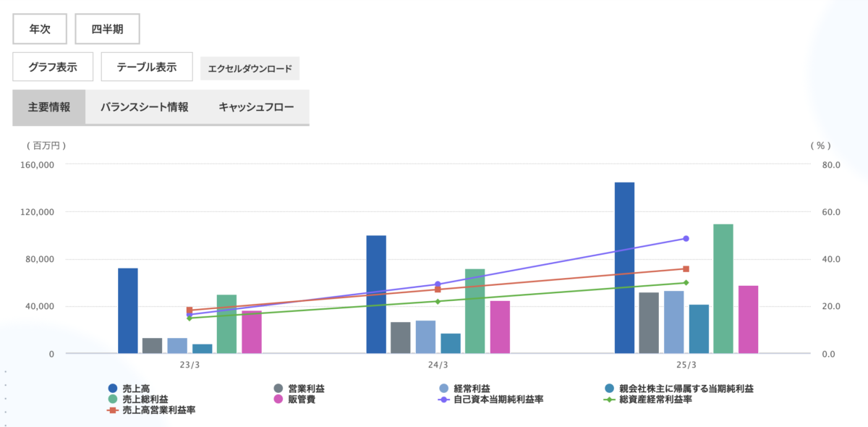Click the 23/3 売上総利益 green bar
Image resolution: width=868 pixels, height=427 pixels.
226,324
